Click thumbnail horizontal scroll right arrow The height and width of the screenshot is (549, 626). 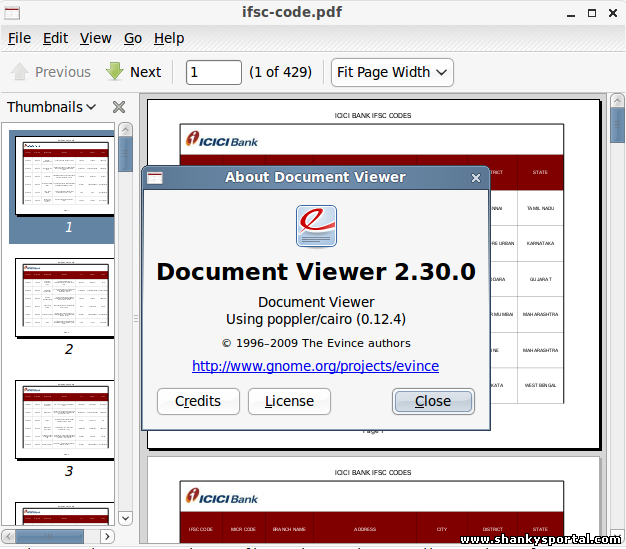107,536
